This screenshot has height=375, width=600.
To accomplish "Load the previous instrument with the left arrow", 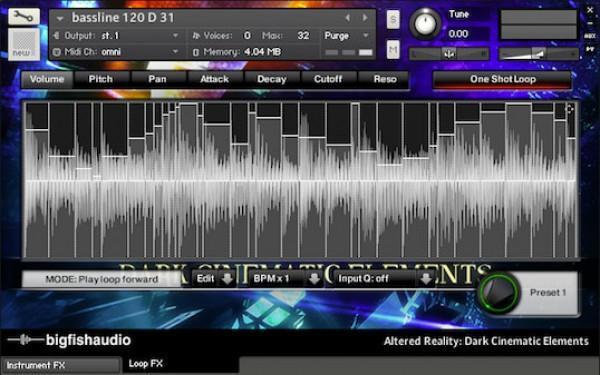I will (x=347, y=18).
